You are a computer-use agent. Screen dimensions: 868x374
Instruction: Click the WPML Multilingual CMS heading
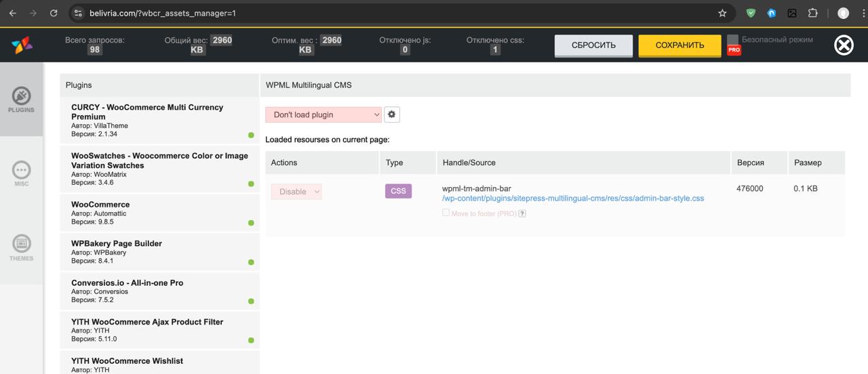coord(309,85)
